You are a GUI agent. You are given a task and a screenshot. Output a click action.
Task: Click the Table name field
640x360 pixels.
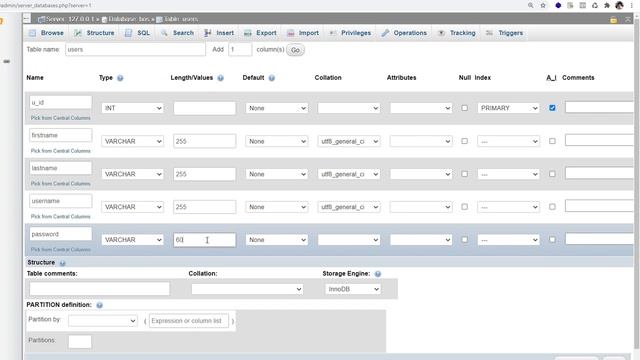(135, 49)
